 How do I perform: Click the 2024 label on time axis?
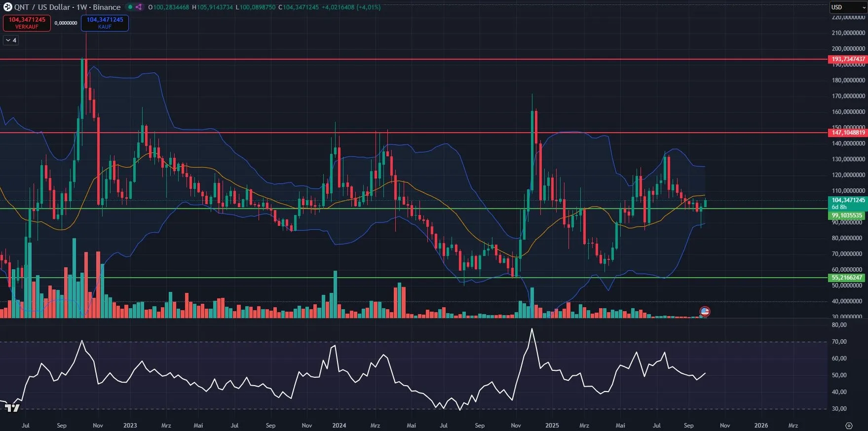point(339,425)
